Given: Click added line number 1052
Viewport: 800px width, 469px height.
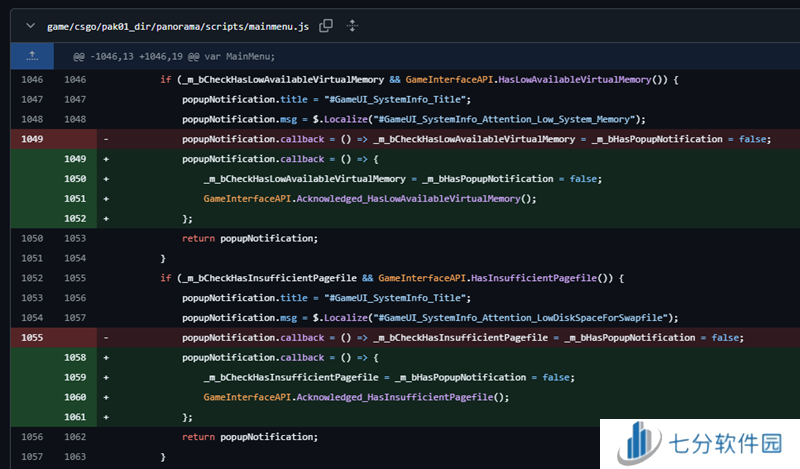Looking at the screenshot, I should pos(75,218).
